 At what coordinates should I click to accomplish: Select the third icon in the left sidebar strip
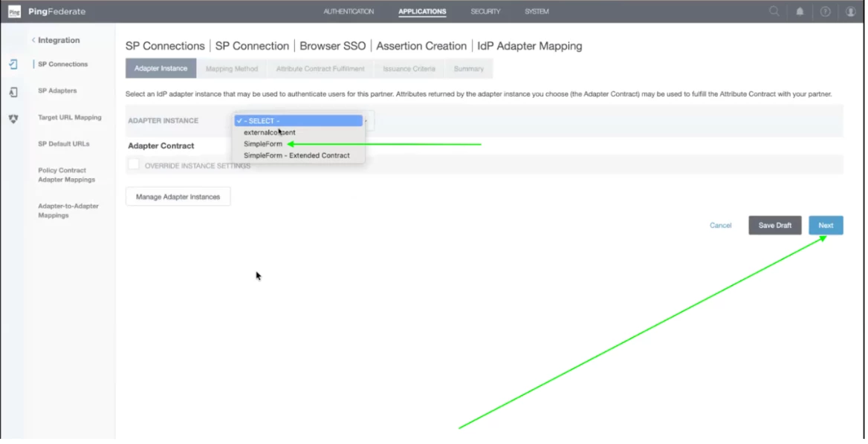click(13, 118)
